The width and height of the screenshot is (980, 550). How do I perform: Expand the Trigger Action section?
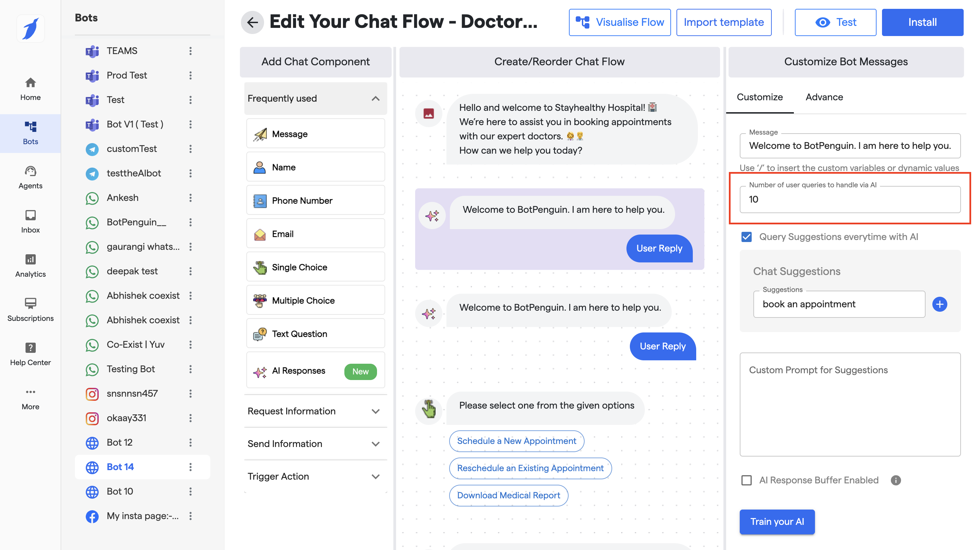(x=375, y=477)
